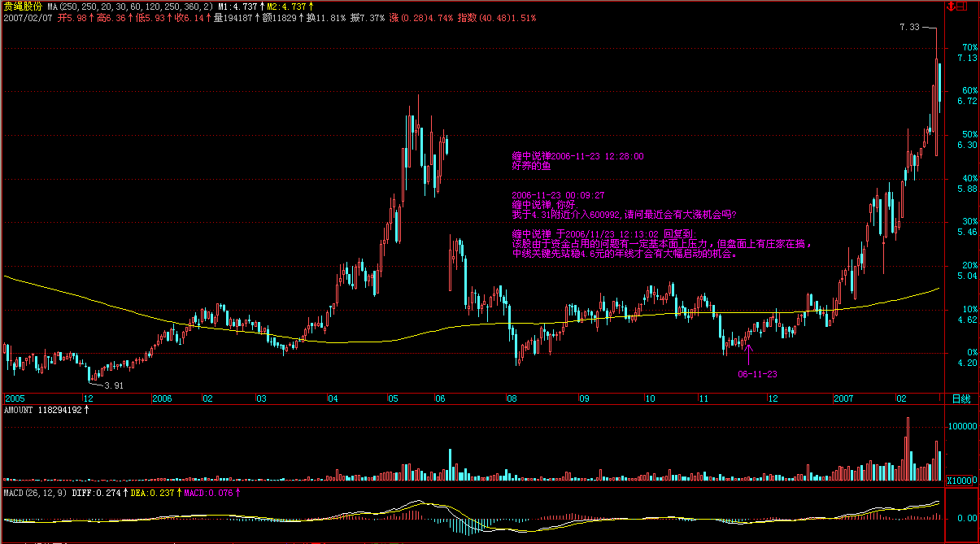Click the window layout split icon

pos(962,6)
